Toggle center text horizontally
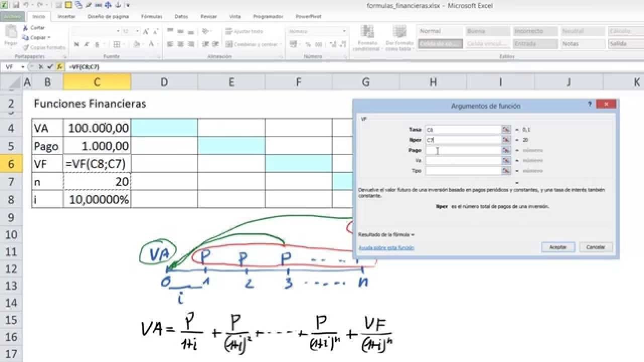The image size is (644, 362). click(x=180, y=44)
